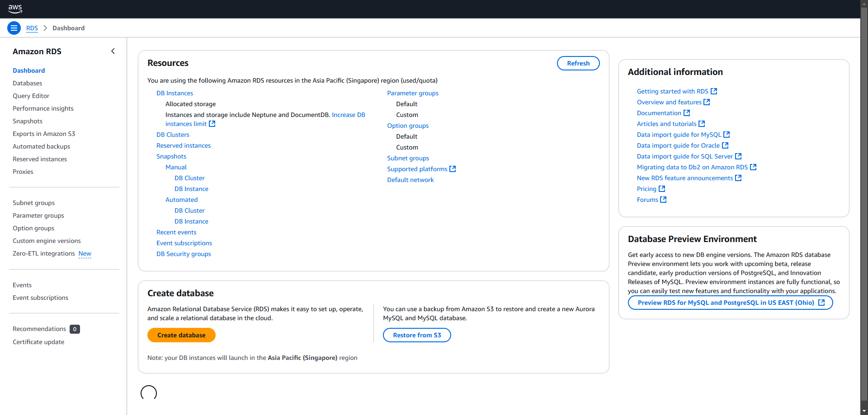
Task: Click external icon for Data import guide for MySQL
Action: (726, 135)
